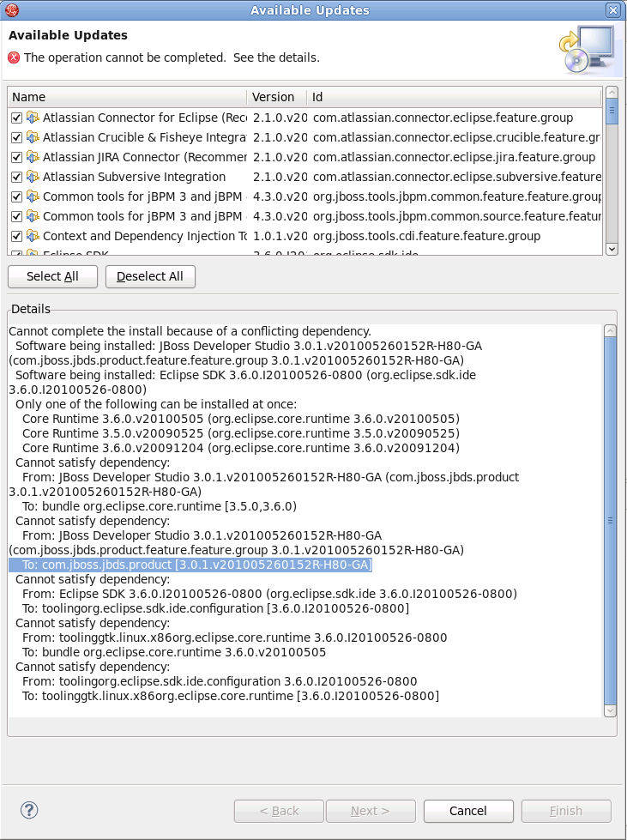This screenshot has height=840, width=627.
Task: Click the disabled Back button
Action: coord(279,811)
